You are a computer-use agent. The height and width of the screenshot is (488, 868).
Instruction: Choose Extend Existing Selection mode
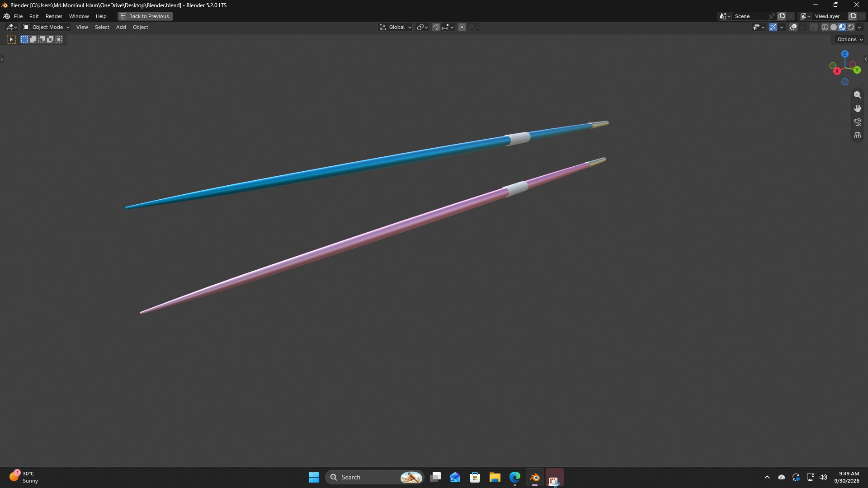(x=33, y=40)
